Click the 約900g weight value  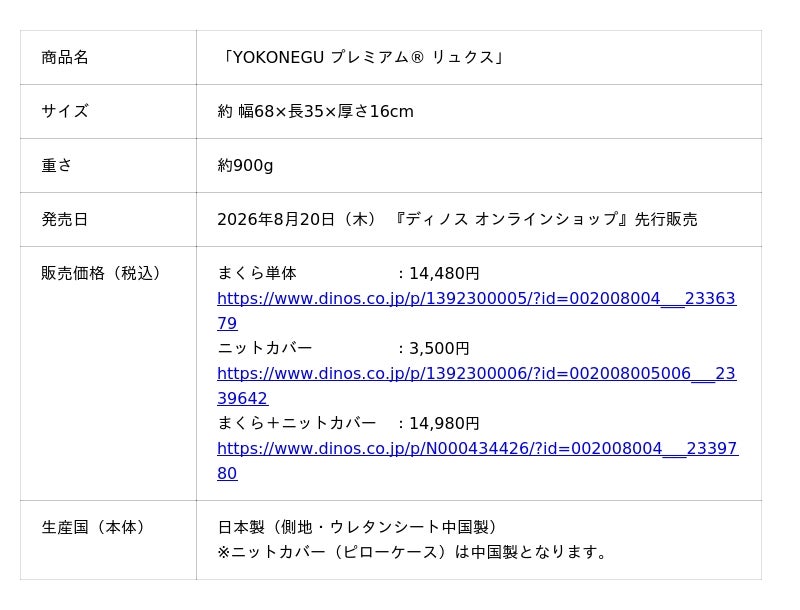coord(245,165)
